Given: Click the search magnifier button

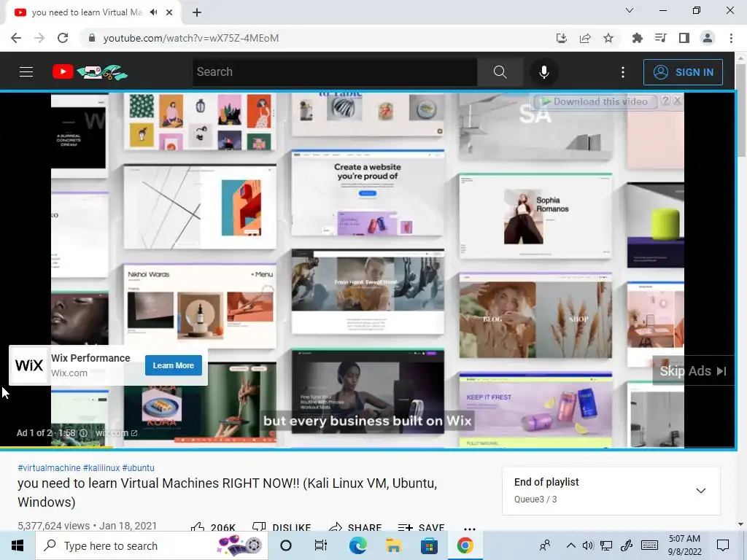Looking at the screenshot, I should tap(500, 72).
